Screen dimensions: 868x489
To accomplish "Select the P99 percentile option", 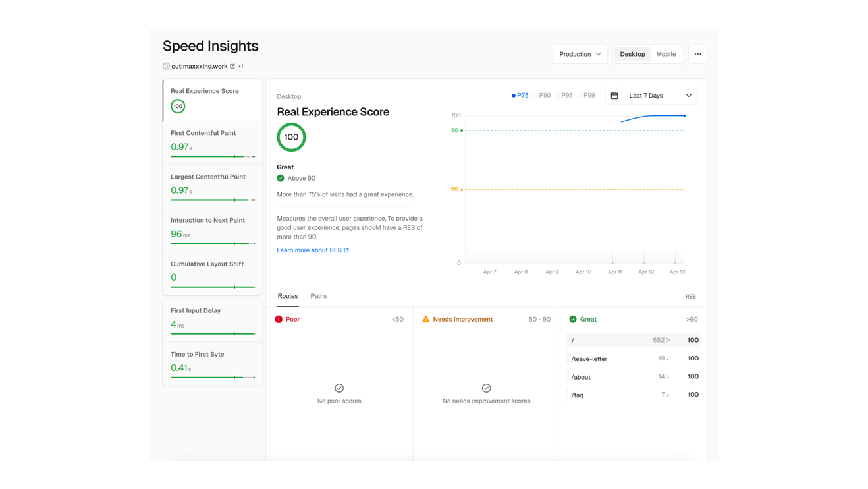I will tap(586, 96).
